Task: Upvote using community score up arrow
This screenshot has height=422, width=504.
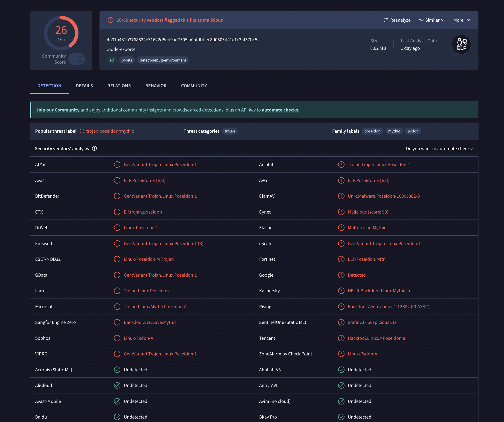Action: (80, 57)
